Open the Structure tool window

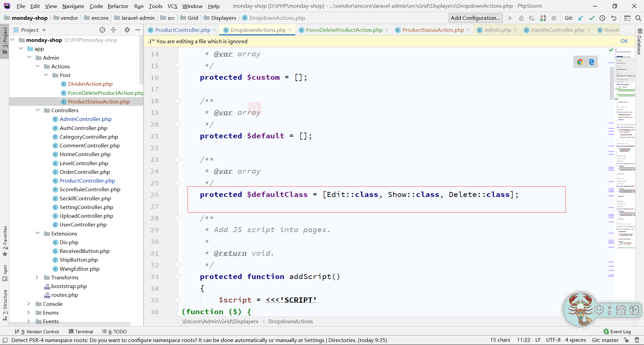click(5, 305)
